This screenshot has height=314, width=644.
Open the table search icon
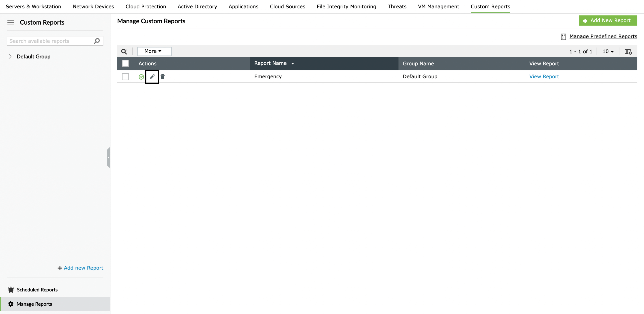(x=124, y=51)
